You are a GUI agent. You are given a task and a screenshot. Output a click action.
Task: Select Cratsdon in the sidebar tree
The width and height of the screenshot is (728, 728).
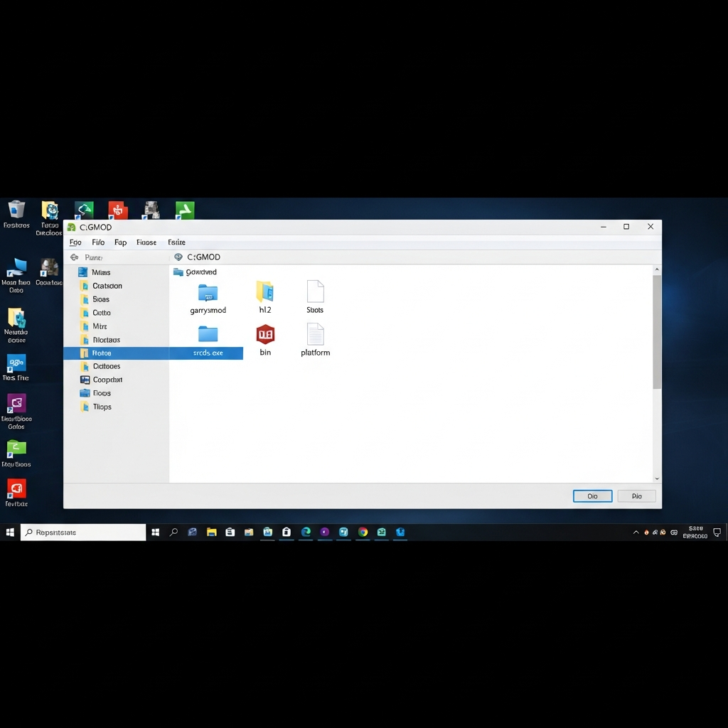(107, 286)
